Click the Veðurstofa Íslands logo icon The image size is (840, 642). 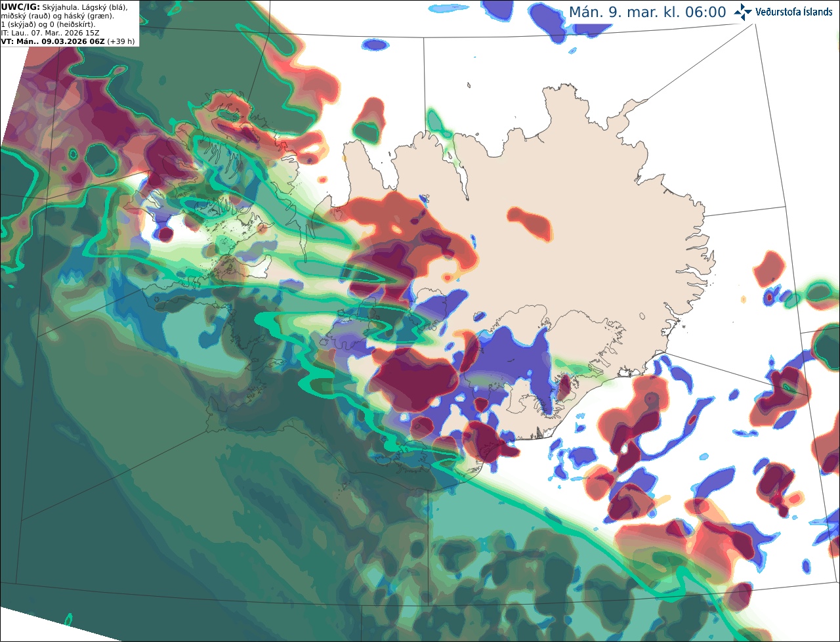point(743,12)
